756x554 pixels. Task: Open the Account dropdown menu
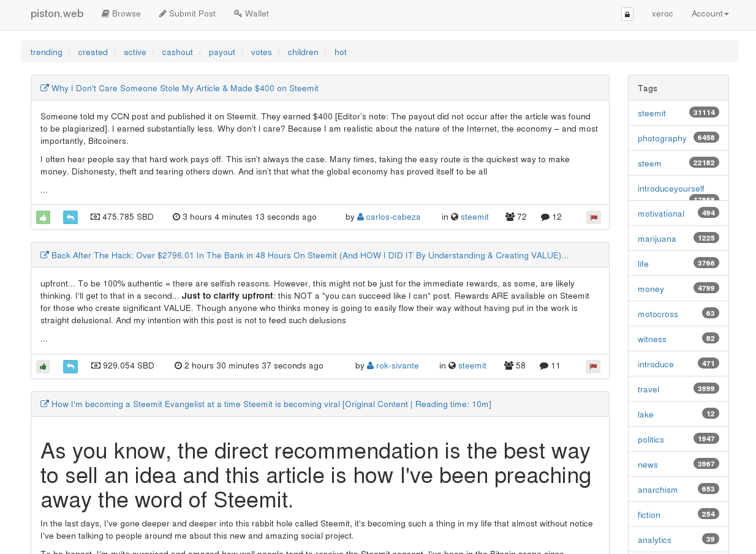(710, 13)
